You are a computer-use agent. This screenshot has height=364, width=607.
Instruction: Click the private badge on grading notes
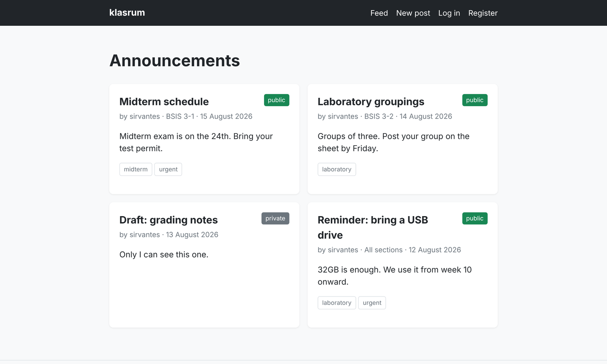[x=275, y=218]
